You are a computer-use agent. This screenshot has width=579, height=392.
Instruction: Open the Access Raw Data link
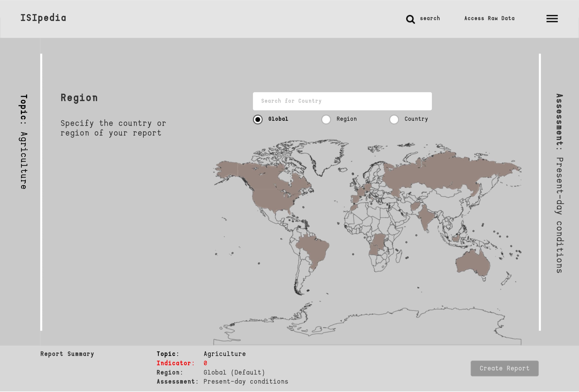coord(489,18)
